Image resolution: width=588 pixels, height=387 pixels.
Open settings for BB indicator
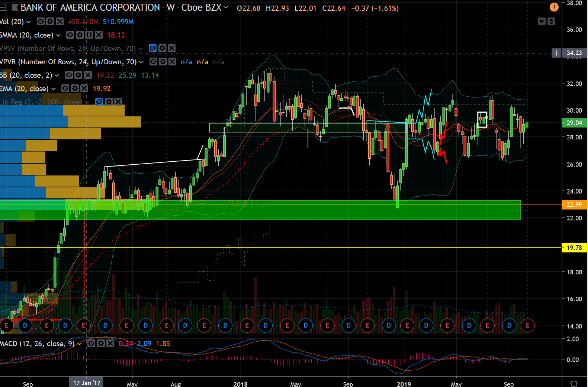[78, 75]
